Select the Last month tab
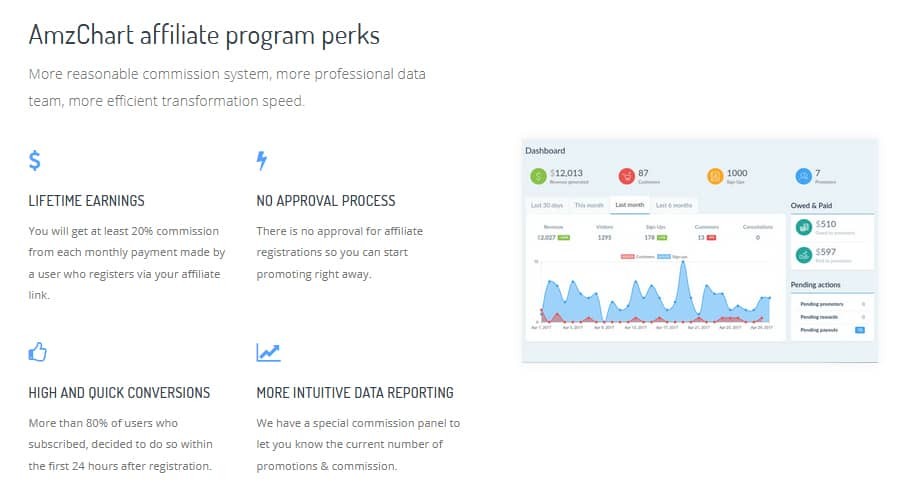898x498 pixels. click(629, 205)
